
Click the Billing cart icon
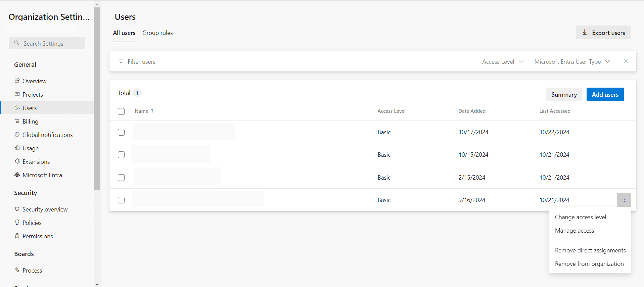coord(17,121)
